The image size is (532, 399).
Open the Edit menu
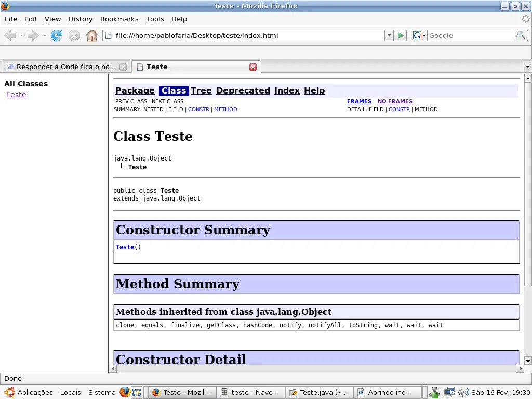(x=31, y=19)
